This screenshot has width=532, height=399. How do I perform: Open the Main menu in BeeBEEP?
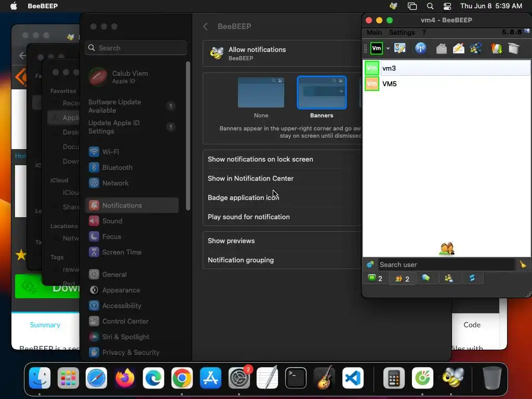[374, 33]
